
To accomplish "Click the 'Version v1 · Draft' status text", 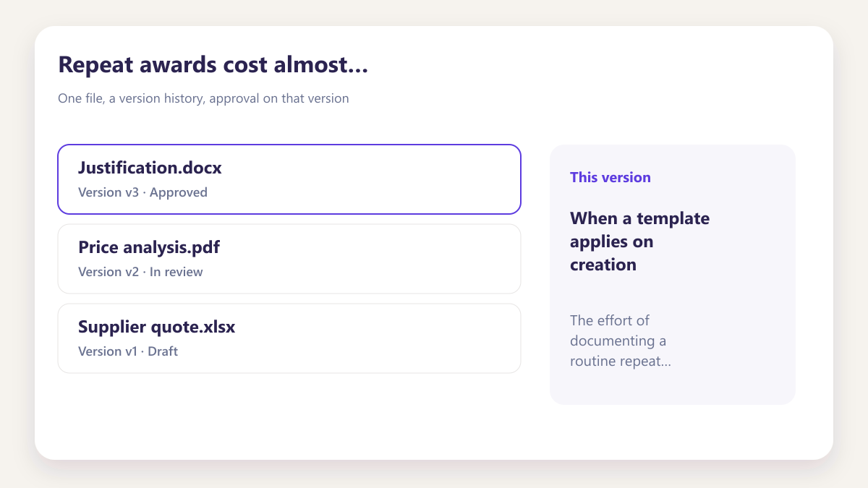I will pyautogui.click(x=128, y=351).
